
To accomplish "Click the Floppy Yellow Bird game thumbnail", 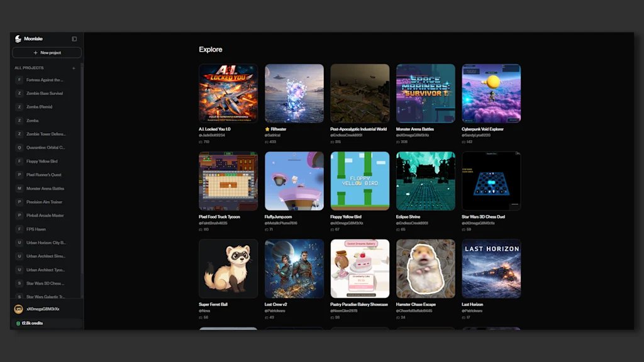I will point(360,181).
